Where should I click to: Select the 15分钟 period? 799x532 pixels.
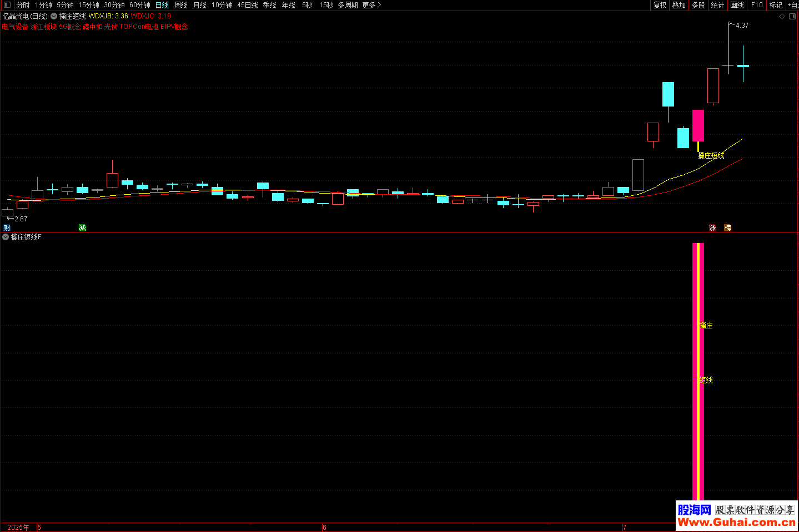tap(88, 5)
